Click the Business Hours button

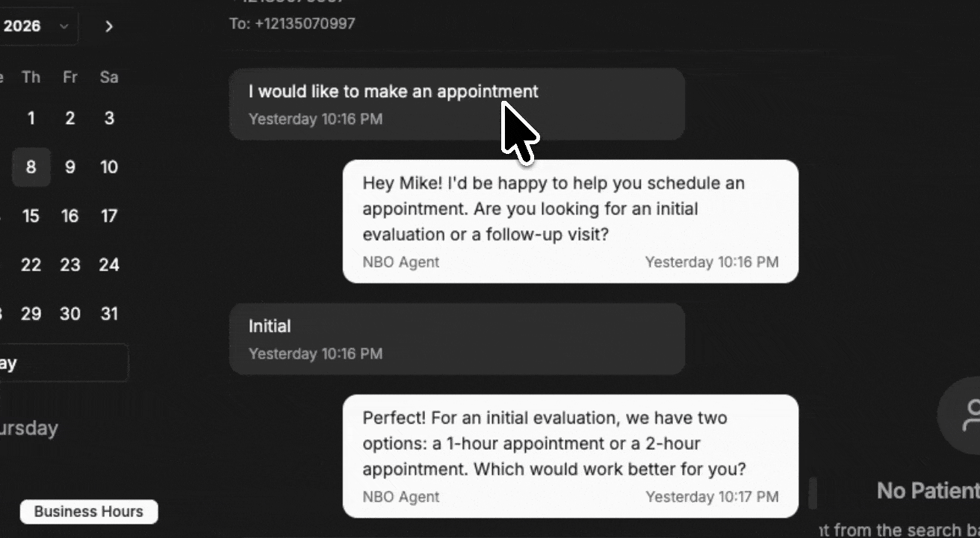[x=88, y=511]
